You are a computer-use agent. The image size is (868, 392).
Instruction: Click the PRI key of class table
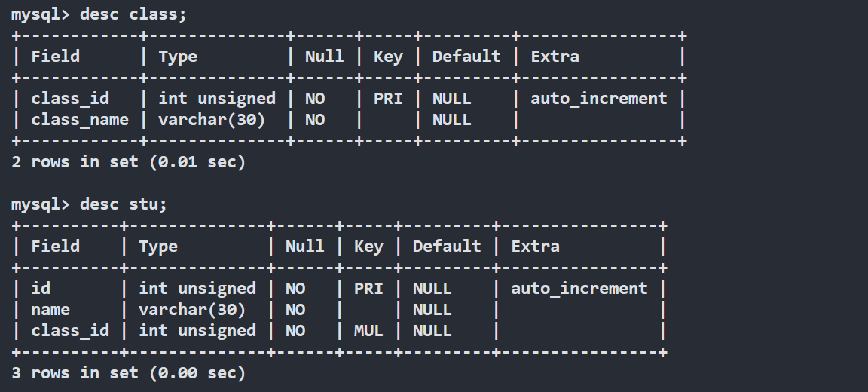click(x=388, y=99)
